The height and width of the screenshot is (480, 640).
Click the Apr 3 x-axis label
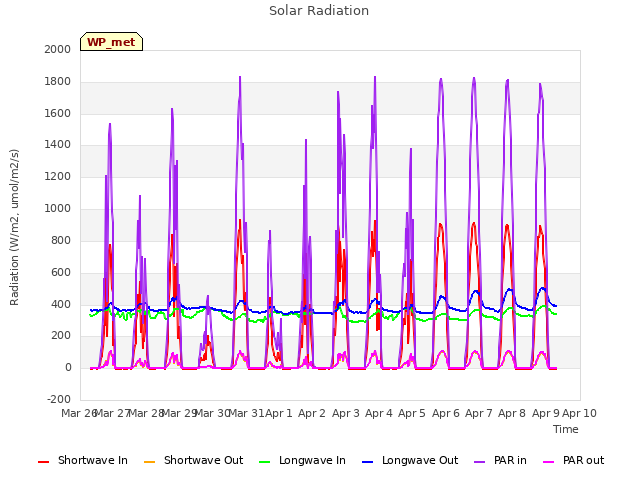point(346,413)
